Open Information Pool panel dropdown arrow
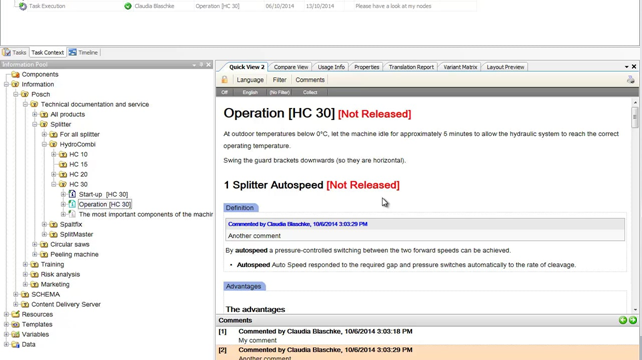Image resolution: width=642 pixels, height=360 pixels. (x=194, y=65)
